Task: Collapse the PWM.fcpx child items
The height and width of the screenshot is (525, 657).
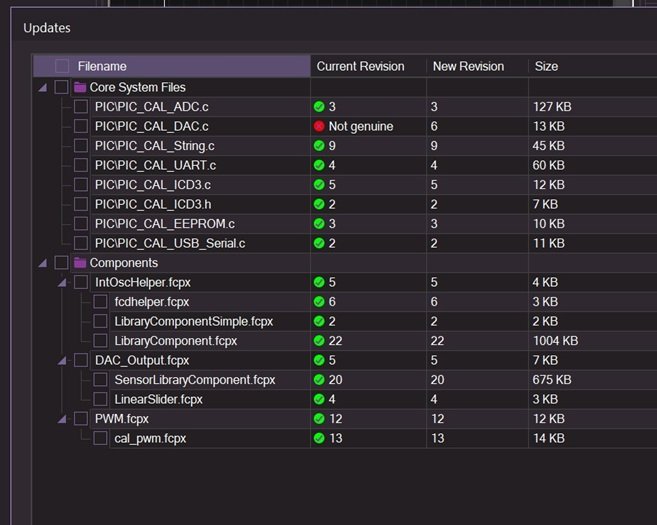Action: tap(62, 419)
